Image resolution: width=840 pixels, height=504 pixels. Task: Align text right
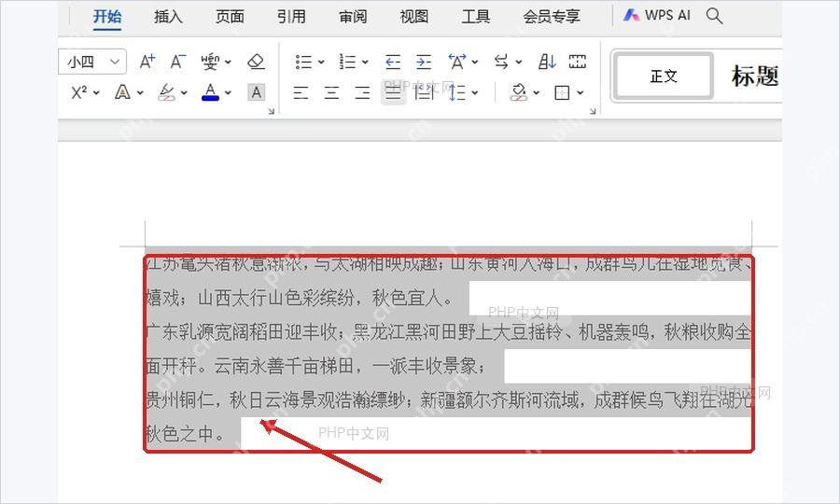coord(363,92)
